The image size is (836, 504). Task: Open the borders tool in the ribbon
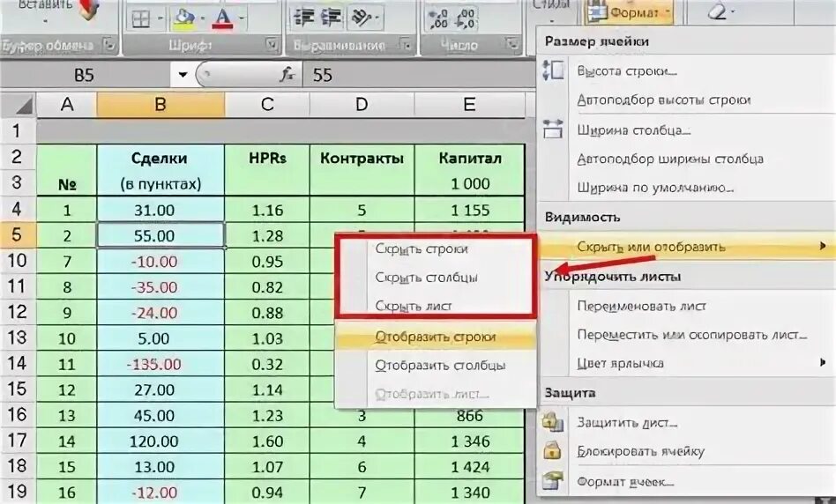point(141,19)
